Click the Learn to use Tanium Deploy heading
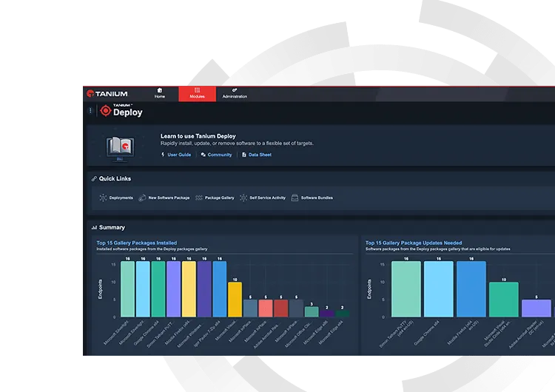555x392 pixels. tap(198, 136)
